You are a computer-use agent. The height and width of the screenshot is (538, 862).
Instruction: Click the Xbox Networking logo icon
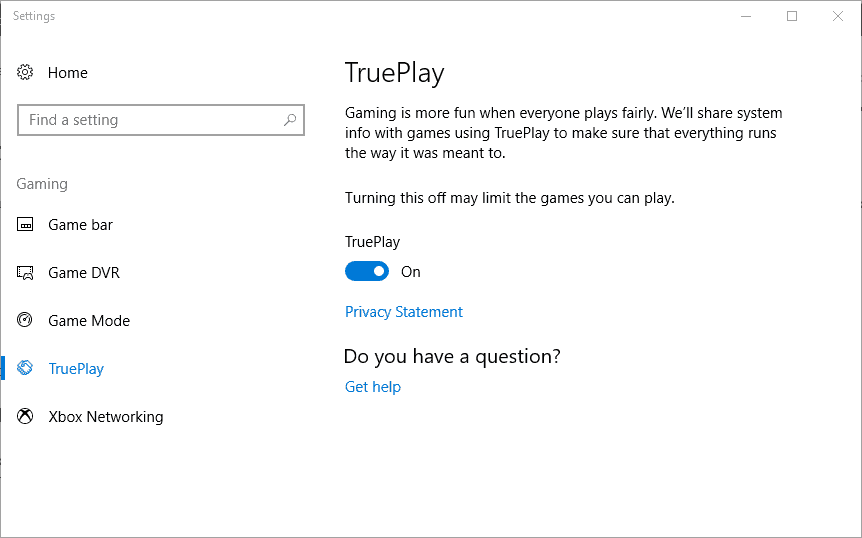coord(26,417)
